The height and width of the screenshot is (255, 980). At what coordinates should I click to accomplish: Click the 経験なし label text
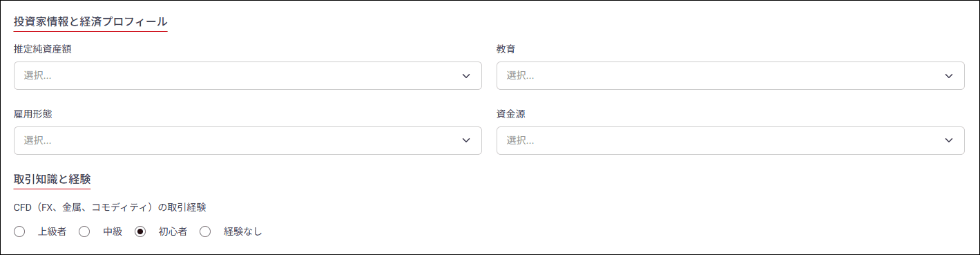click(x=243, y=232)
